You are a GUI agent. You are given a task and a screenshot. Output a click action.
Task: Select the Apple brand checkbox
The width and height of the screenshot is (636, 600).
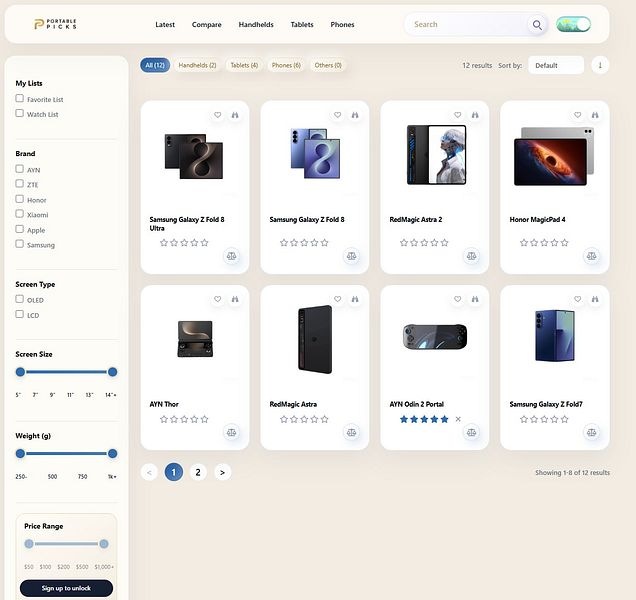19,229
